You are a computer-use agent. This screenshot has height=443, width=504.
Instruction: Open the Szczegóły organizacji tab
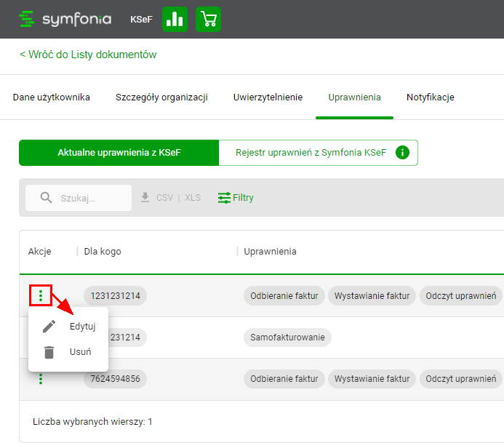pyautogui.click(x=161, y=97)
